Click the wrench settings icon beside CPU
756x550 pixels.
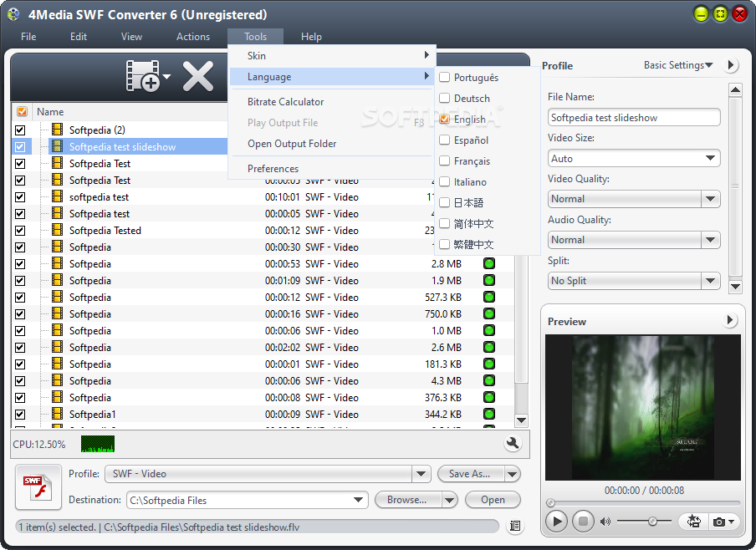click(513, 443)
